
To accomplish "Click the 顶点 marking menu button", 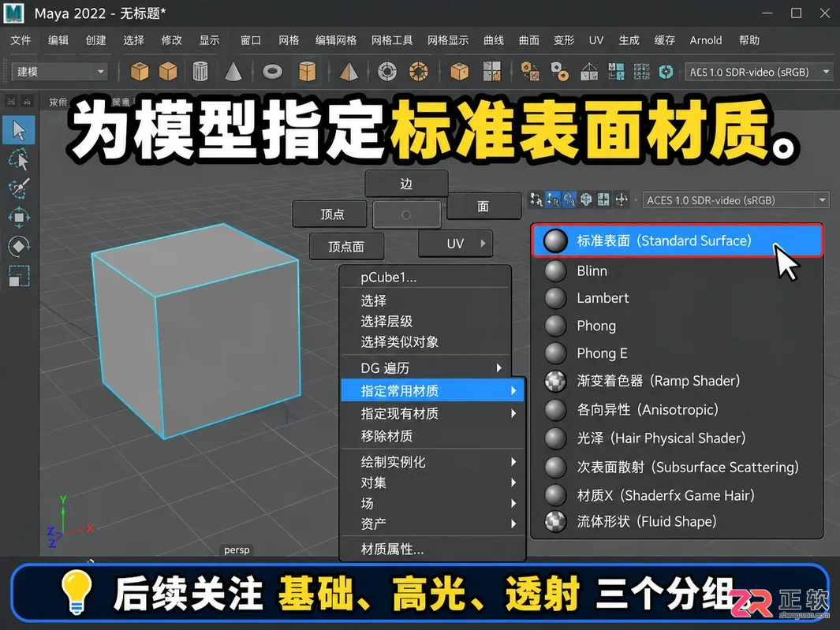I will pos(330,214).
